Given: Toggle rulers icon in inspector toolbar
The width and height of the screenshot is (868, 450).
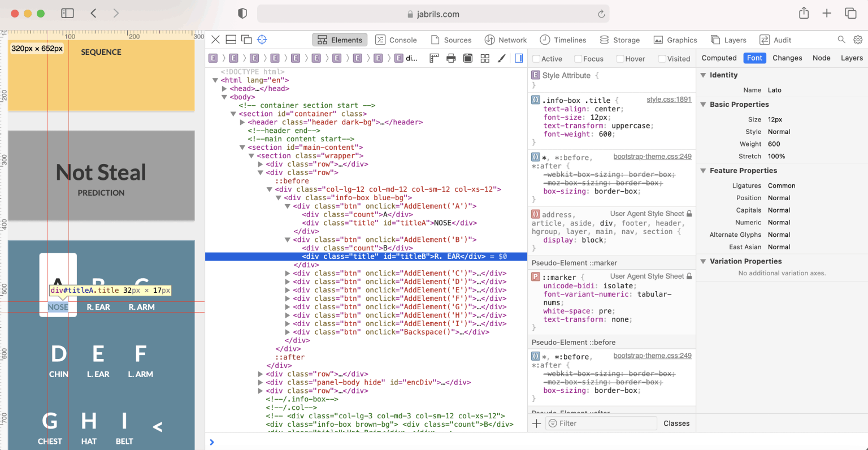Looking at the screenshot, I should coord(434,58).
